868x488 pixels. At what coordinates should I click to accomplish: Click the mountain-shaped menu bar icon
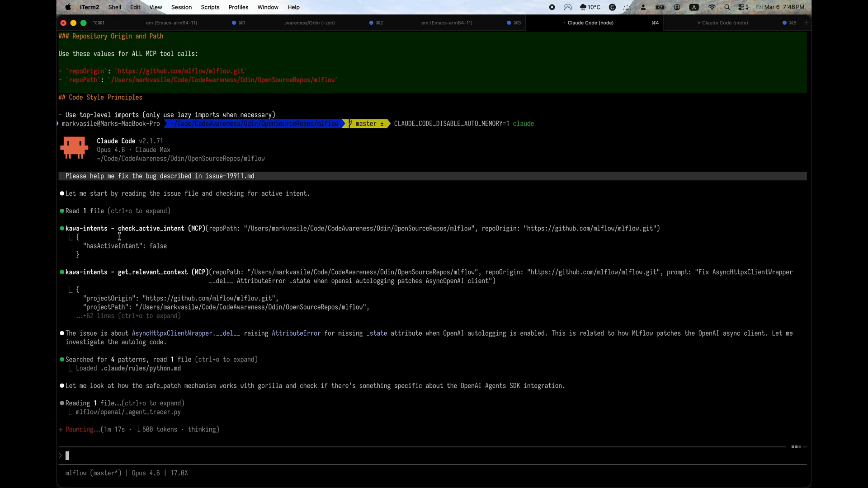click(x=568, y=7)
